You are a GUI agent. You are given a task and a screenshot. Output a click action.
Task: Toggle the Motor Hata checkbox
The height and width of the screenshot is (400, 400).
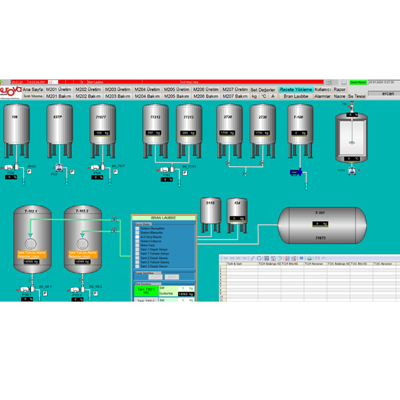137,245
